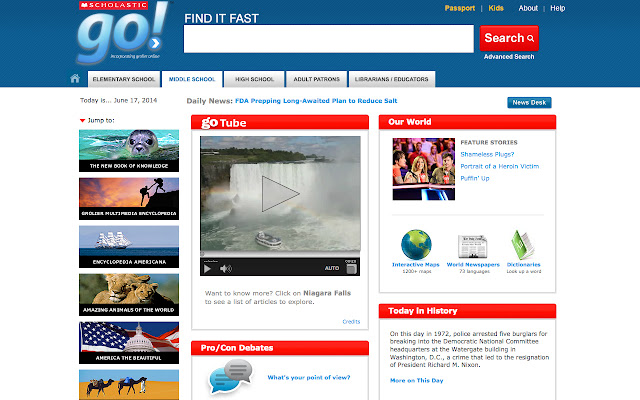Open the Interactive Maps globe icon
640x400 pixels.
(x=416, y=244)
